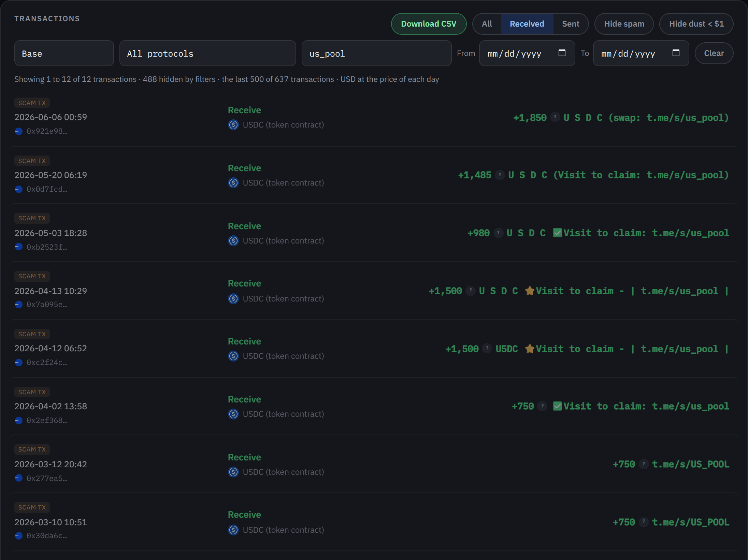Open transaction hash 0xc2f24c…

(47, 363)
